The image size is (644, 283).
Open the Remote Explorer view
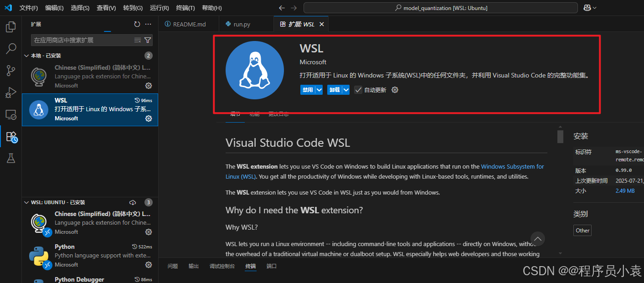pyautogui.click(x=10, y=114)
